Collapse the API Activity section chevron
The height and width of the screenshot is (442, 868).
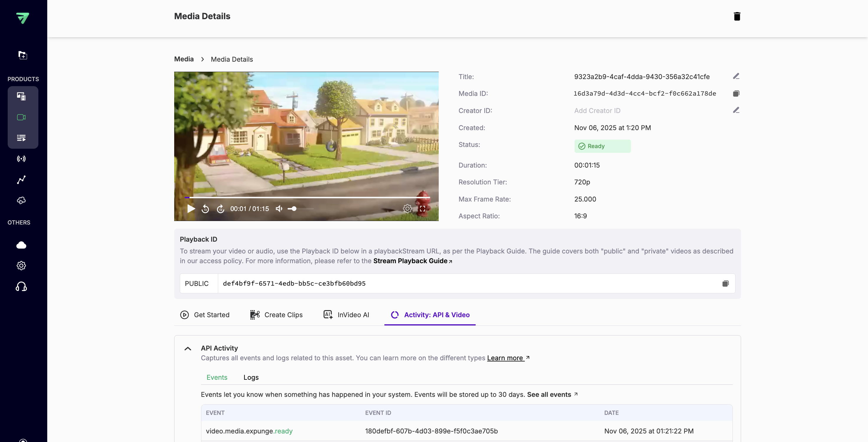[x=188, y=349]
